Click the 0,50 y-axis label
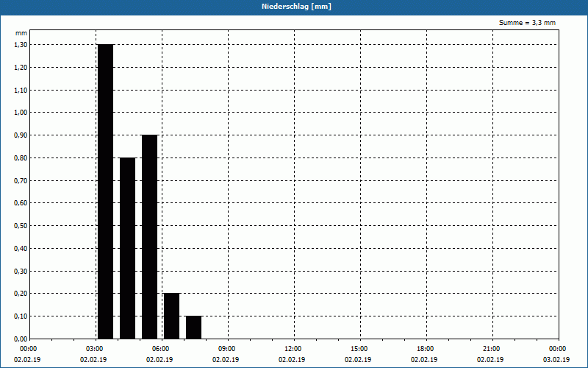Screen dimensions: 588x368 click(21, 226)
